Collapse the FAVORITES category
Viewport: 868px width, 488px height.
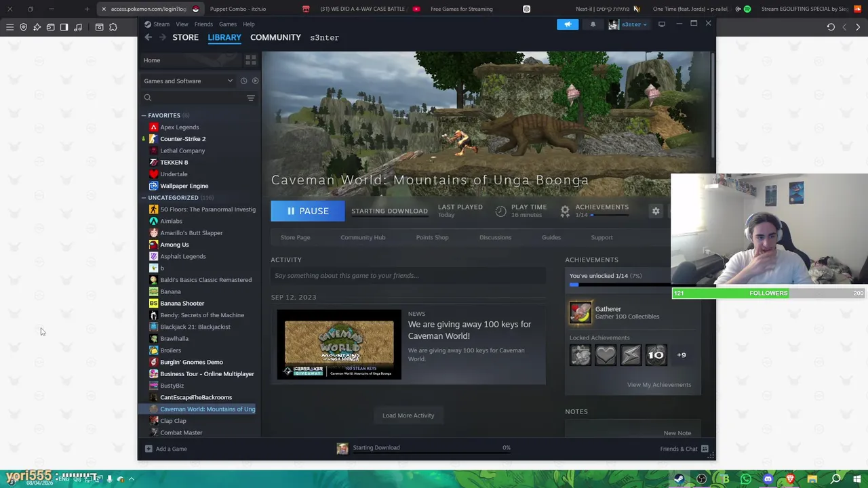[163, 115]
